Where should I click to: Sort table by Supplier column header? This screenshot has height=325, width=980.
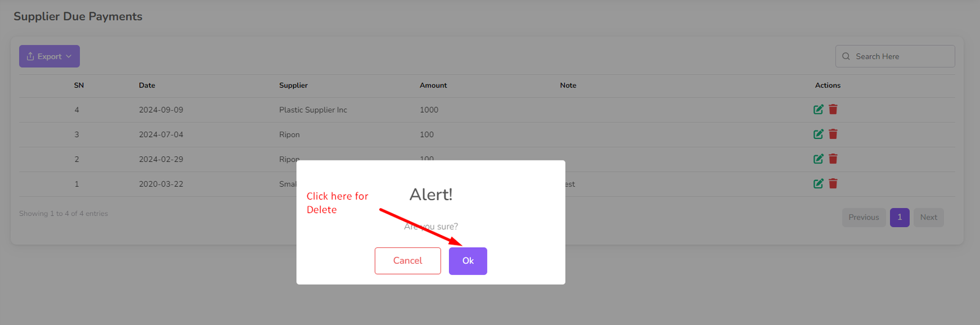coord(293,86)
